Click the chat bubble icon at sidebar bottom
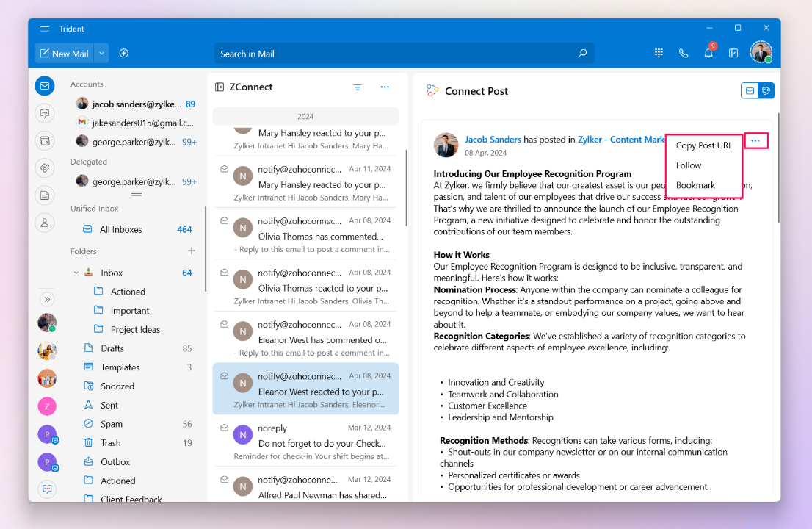812x529 pixels. pos(46,489)
